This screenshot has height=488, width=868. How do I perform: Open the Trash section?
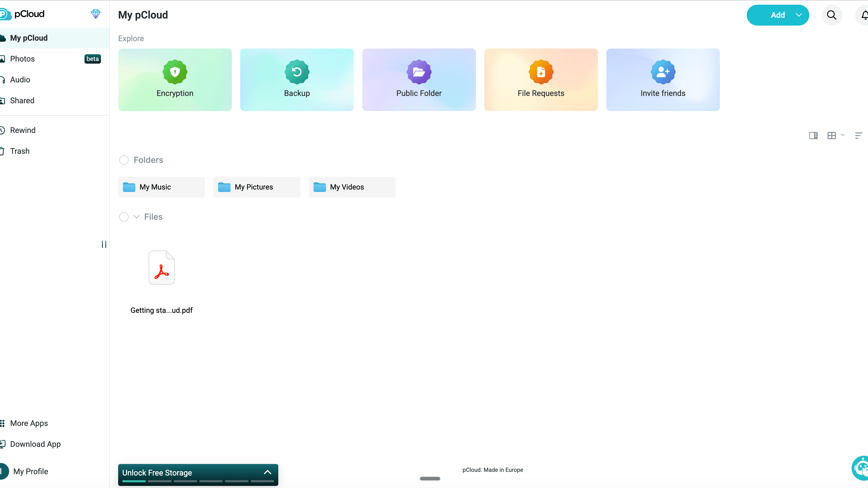click(x=20, y=151)
